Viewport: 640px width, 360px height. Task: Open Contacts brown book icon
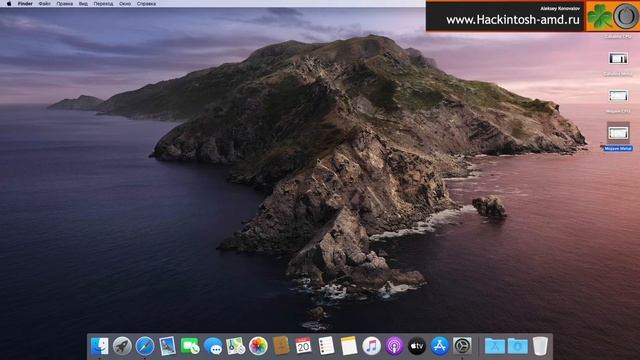point(281,346)
